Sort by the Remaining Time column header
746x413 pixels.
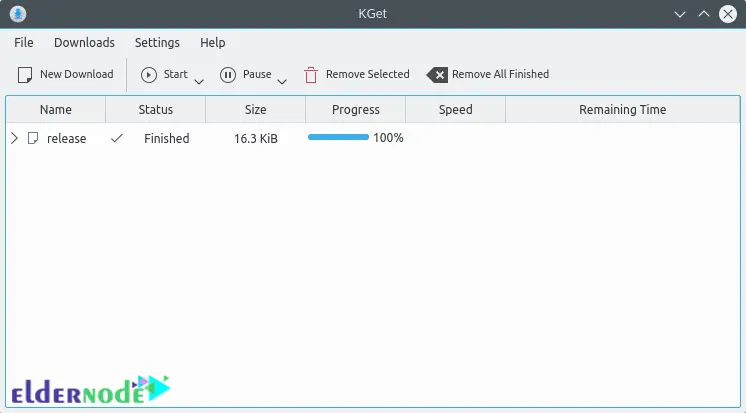click(x=622, y=109)
